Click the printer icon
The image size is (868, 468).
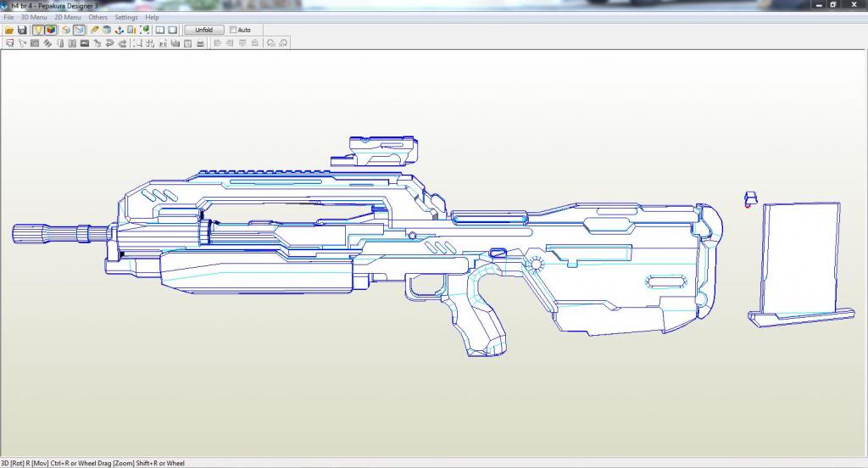200,43
